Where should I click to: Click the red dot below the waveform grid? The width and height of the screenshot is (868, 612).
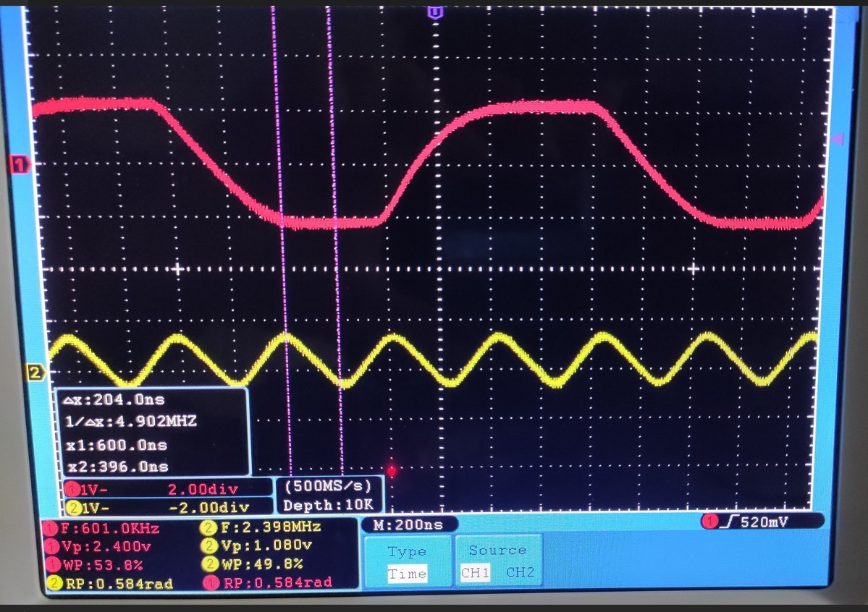tap(392, 471)
